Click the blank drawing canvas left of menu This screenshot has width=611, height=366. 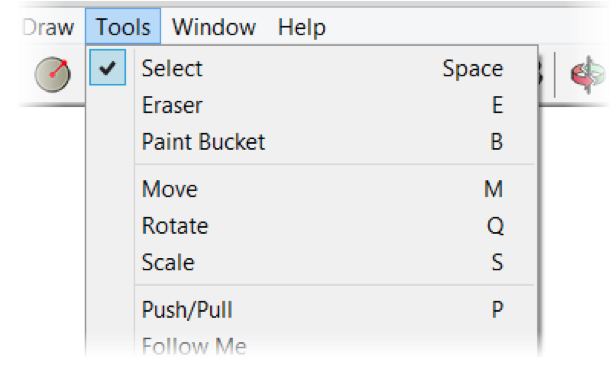43,234
